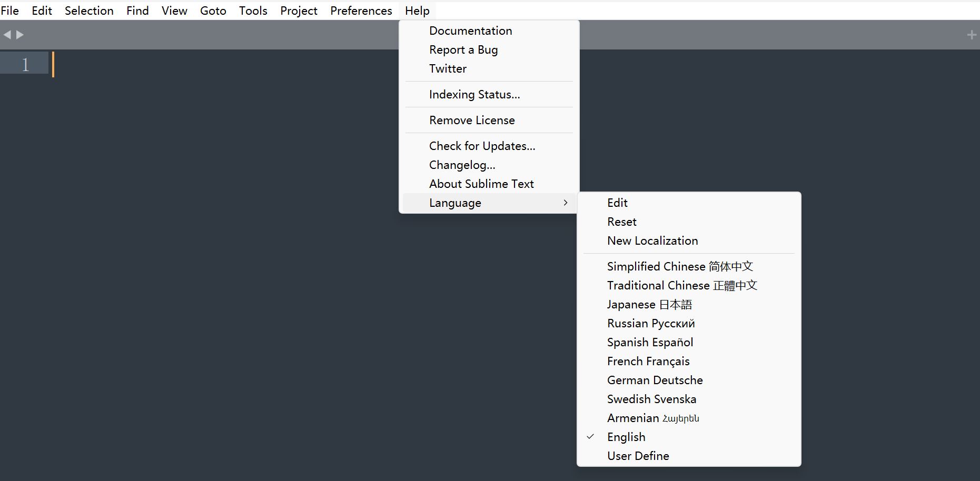The image size is (980, 481).
Task: Open Changelog...
Action: (x=489, y=165)
